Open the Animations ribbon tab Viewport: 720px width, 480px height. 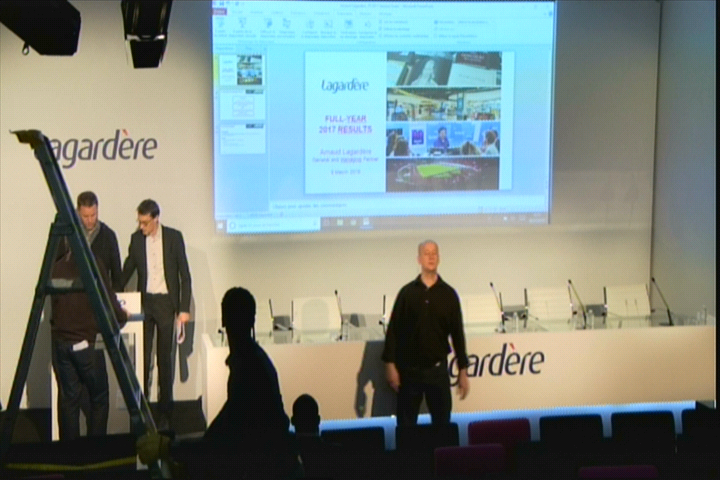(x=322, y=13)
